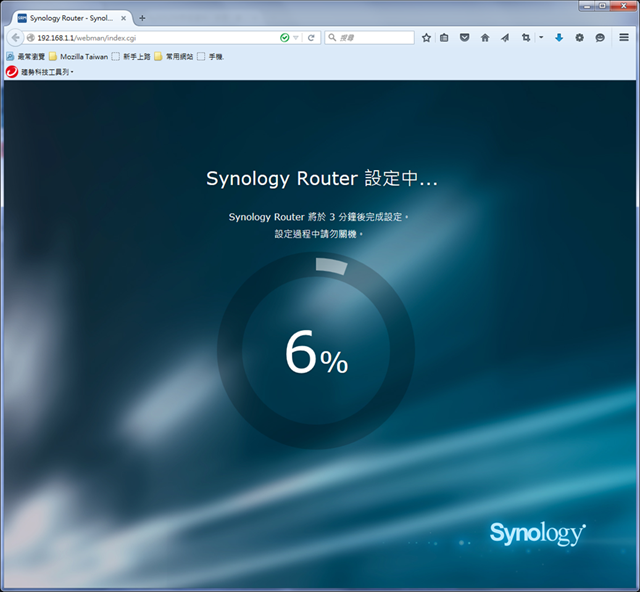The height and width of the screenshot is (592, 640).
Task: Open a new tab with plus button
Action: coord(142,18)
